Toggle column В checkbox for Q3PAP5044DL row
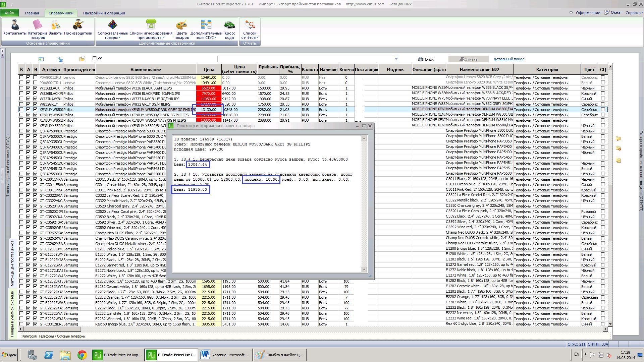This screenshot has height=362, width=644. [x=21, y=131]
